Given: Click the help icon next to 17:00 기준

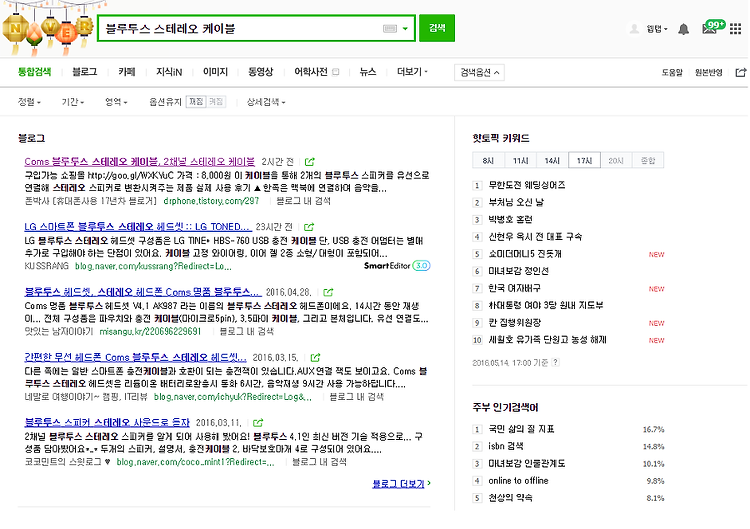Looking at the screenshot, I should (x=555, y=362).
